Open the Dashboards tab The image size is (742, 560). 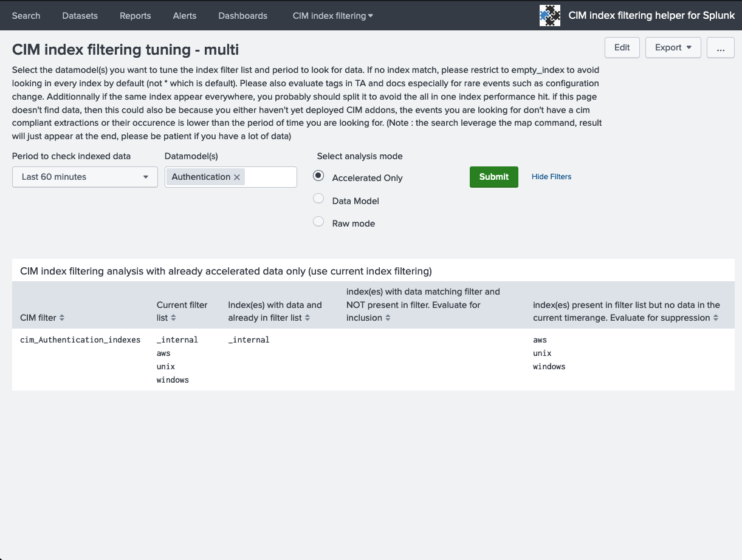point(243,16)
